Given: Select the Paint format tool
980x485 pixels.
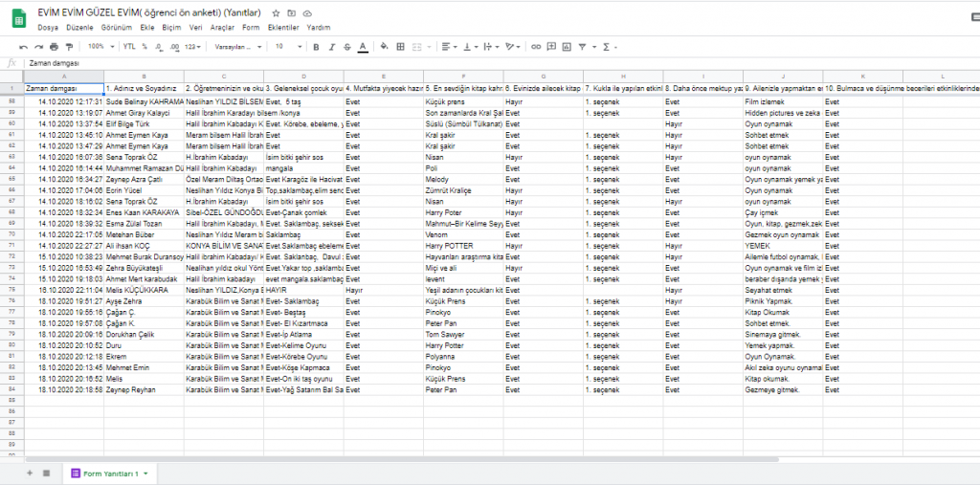Looking at the screenshot, I should coord(68,46).
